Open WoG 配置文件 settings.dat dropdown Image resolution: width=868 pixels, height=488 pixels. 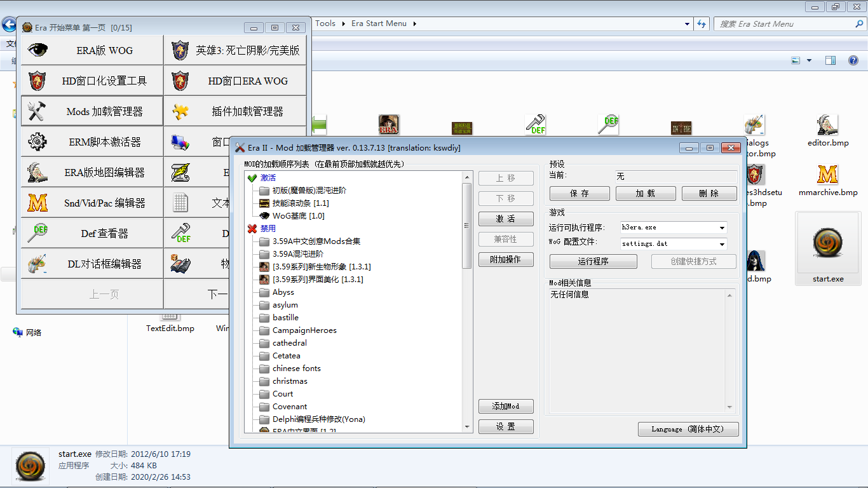[x=722, y=244]
